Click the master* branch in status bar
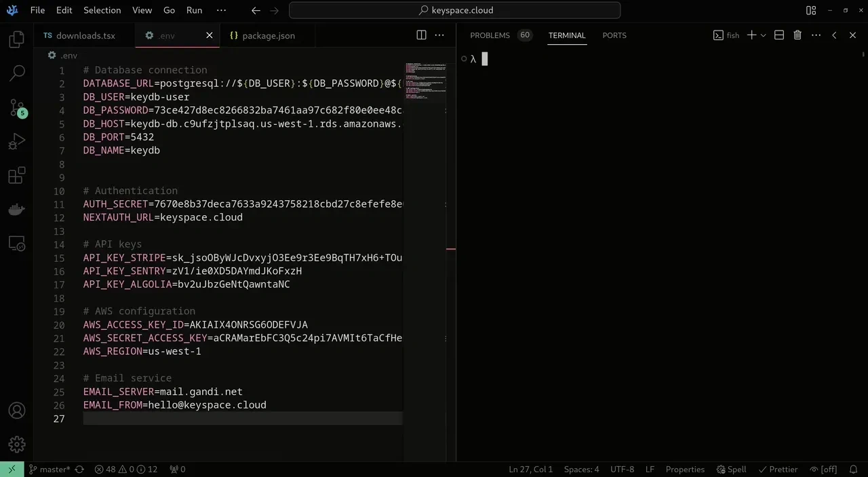The image size is (868, 477). tap(49, 470)
